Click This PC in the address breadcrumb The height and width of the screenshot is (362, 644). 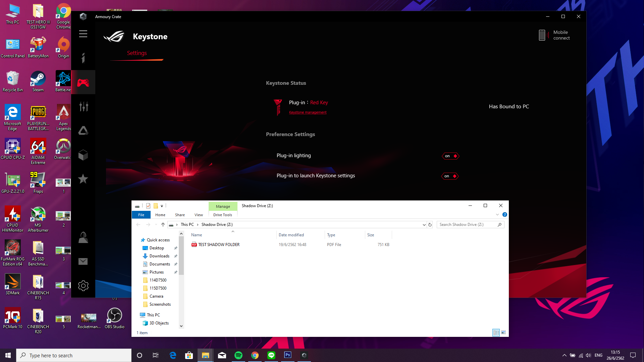click(187, 225)
